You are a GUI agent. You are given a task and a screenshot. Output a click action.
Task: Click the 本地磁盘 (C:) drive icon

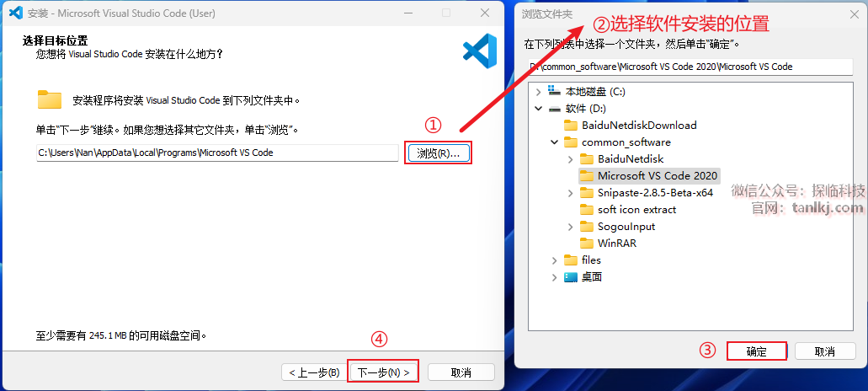pyautogui.click(x=554, y=91)
